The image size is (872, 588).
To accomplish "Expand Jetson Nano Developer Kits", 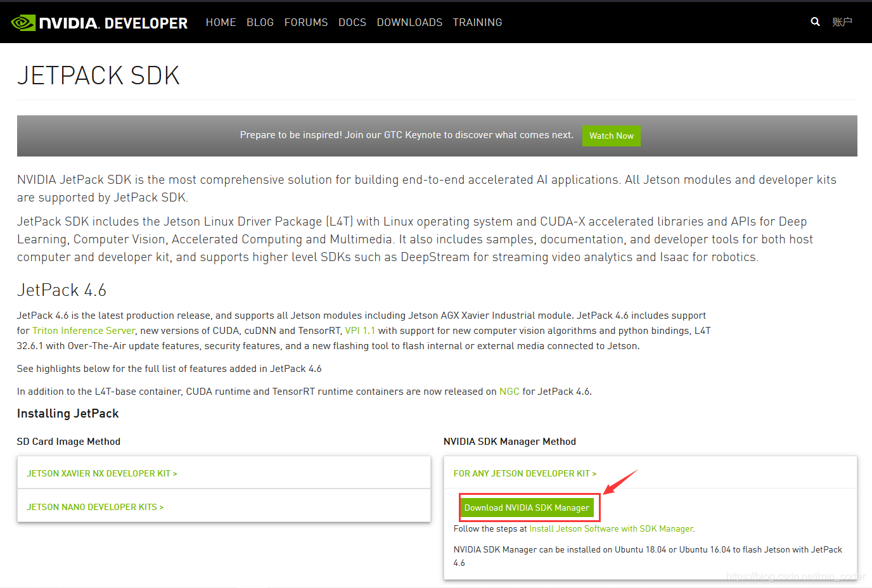I will [95, 507].
